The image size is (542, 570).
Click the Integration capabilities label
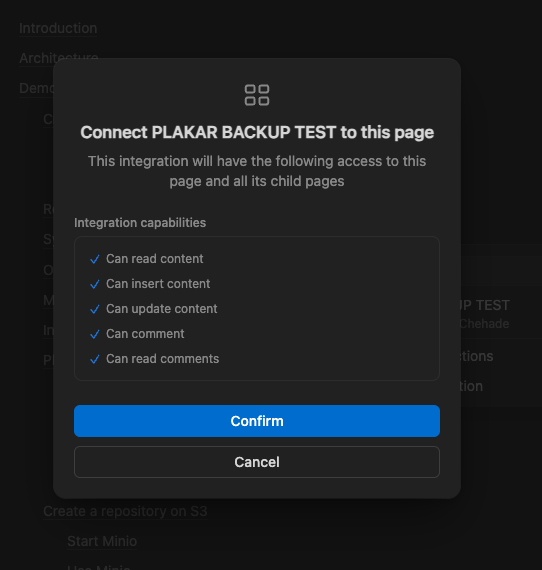pos(140,222)
